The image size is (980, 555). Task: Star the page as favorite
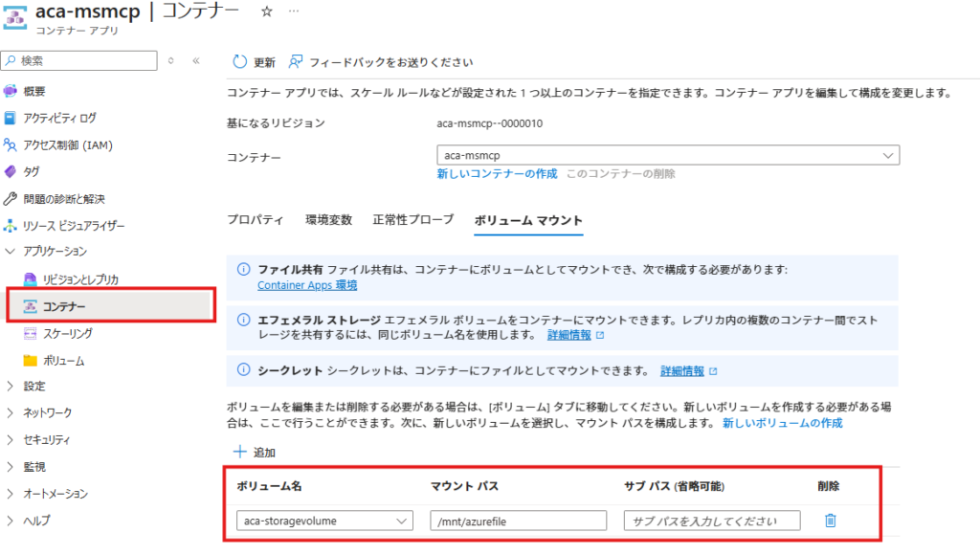pyautogui.click(x=266, y=11)
